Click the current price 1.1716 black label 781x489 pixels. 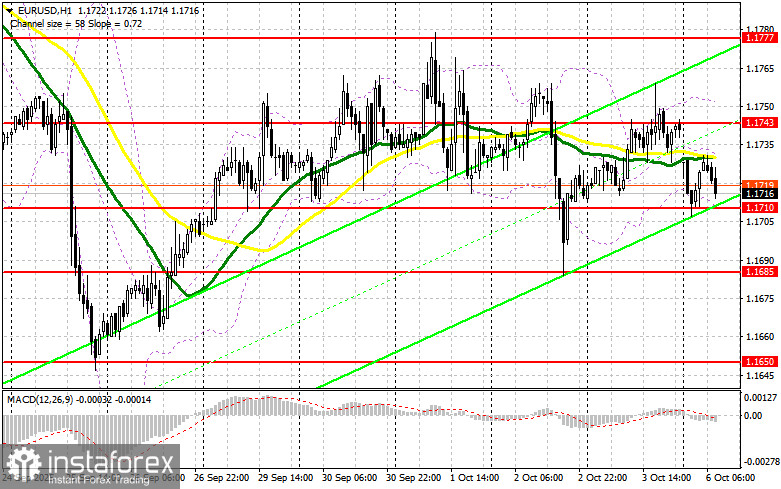(x=759, y=194)
